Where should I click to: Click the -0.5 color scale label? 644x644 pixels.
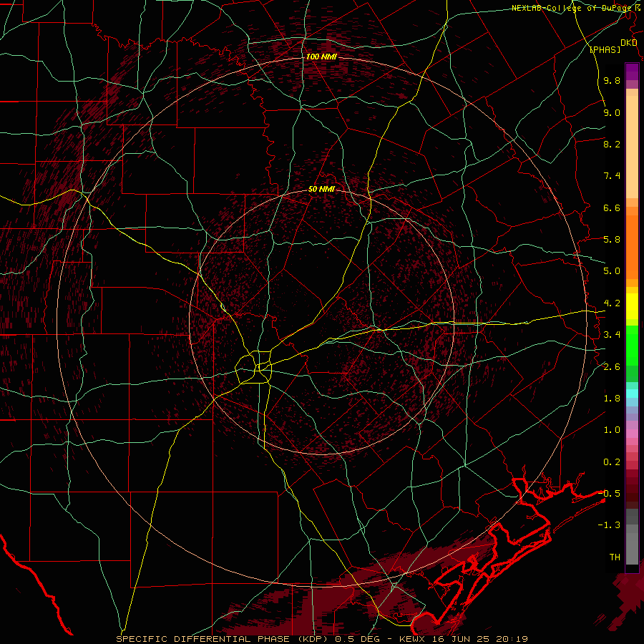tap(609, 494)
